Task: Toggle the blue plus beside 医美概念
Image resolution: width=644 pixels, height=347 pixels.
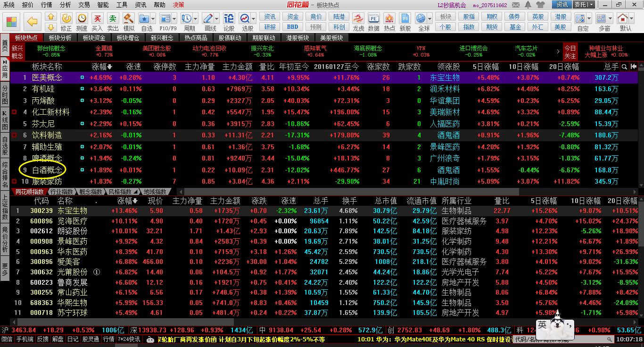Action: [x=83, y=77]
